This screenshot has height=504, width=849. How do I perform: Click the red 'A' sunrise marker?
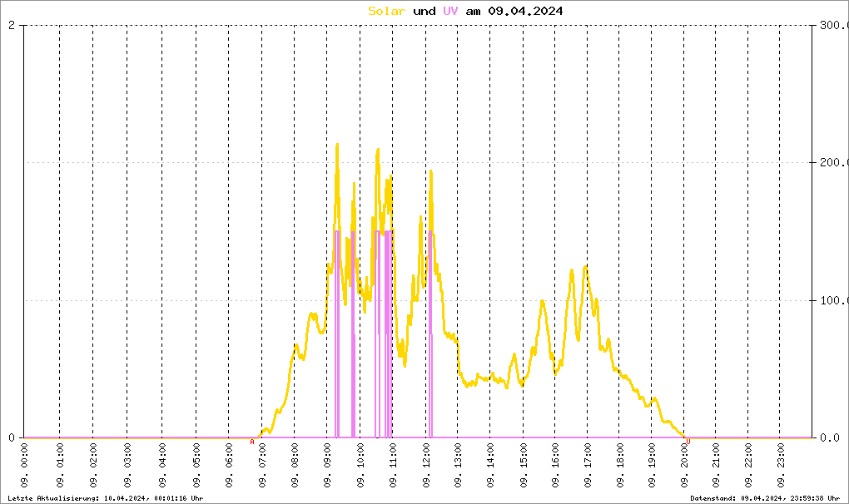[x=251, y=442]
